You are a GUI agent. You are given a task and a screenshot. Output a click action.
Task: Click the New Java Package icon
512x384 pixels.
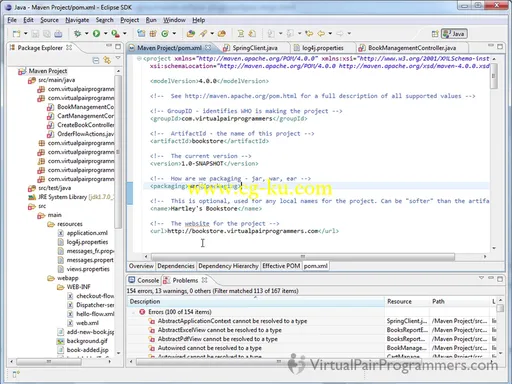(153, 33)
